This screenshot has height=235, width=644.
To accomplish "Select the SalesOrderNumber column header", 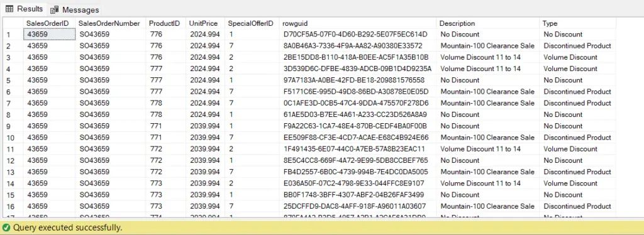I will [111, 23].
